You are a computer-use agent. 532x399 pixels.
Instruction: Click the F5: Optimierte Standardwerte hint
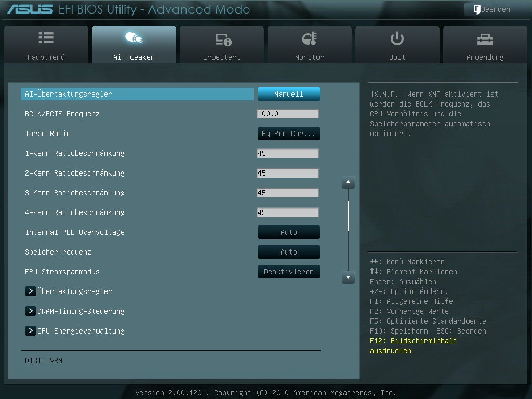click(428, 321)
